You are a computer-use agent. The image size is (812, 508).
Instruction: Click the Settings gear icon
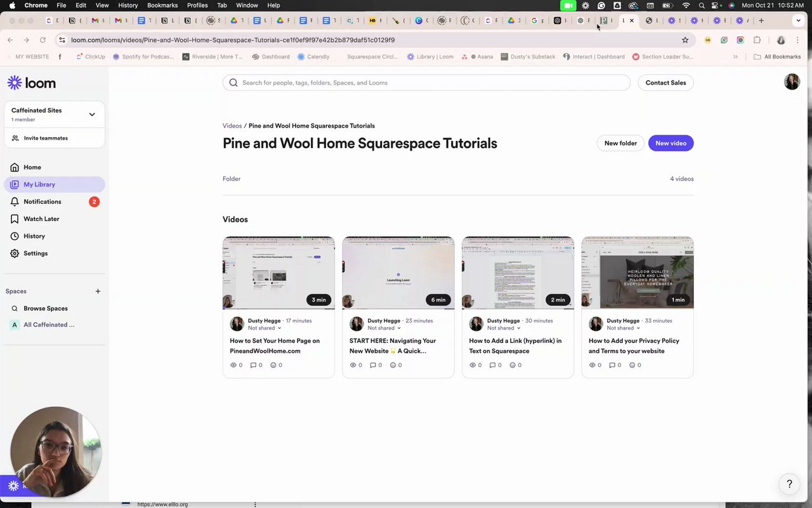coord(15,253)
